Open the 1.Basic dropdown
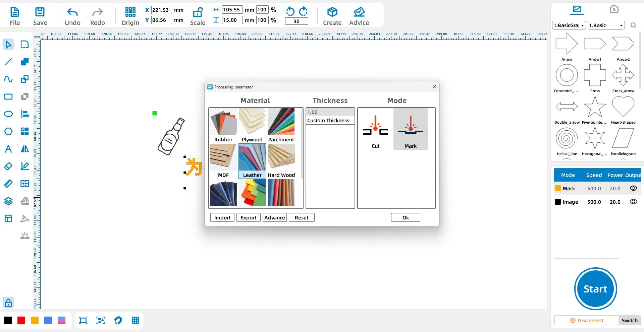The height and width of the screenshot is (332, 644). pos(606,25)
